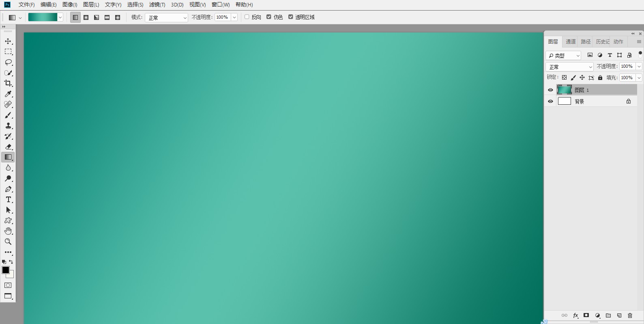Open the gradient preset picker arrow
This screenshot has width=644, height=324.
[x=60, y=17]
